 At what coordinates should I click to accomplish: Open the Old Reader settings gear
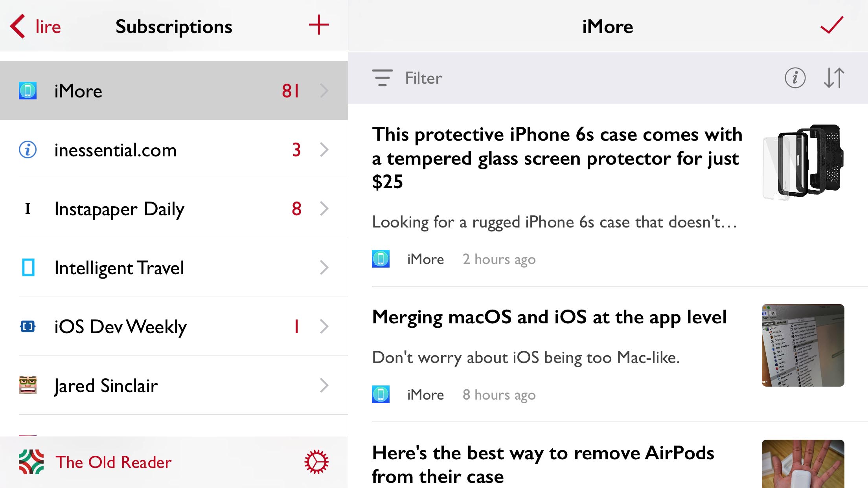[316, 462]
